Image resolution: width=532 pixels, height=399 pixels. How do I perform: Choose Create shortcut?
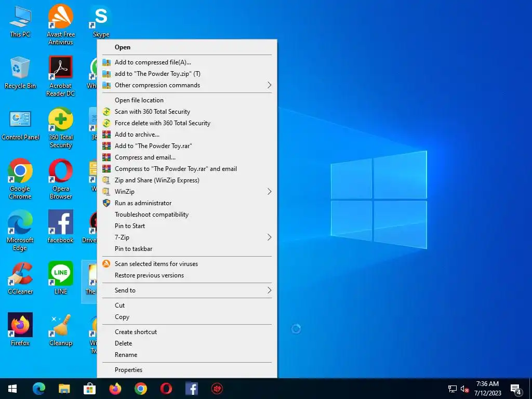[x=187, y=332]
